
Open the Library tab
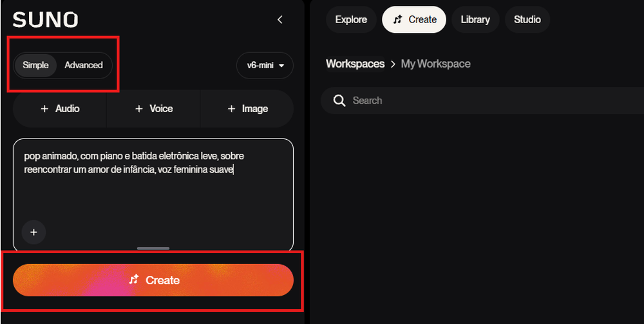point(475,20)
